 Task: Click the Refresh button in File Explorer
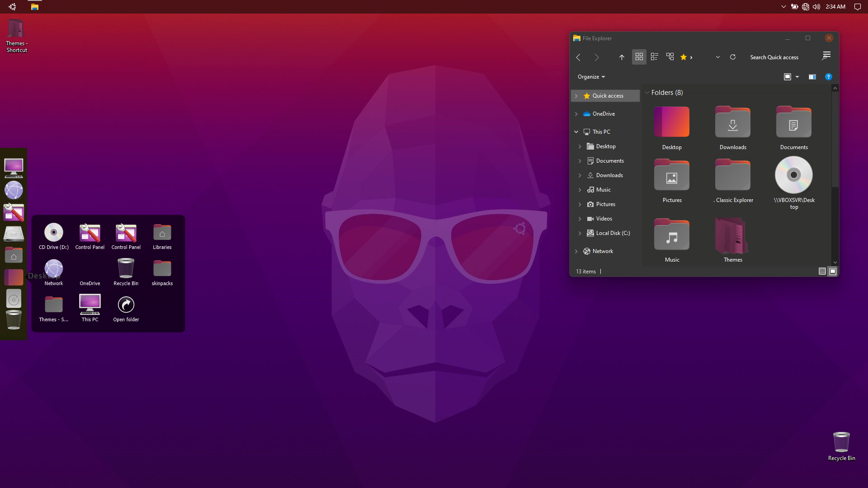point(732,57)
